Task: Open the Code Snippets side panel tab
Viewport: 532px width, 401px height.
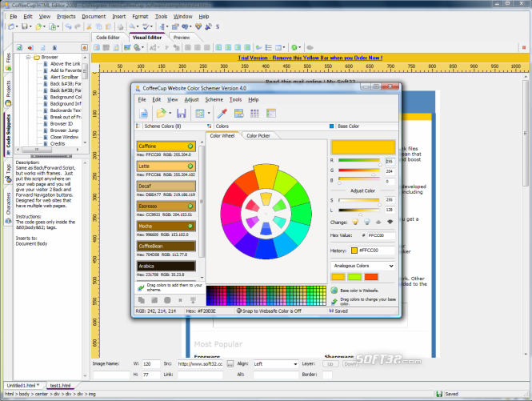Action: [x=8, y=134]
